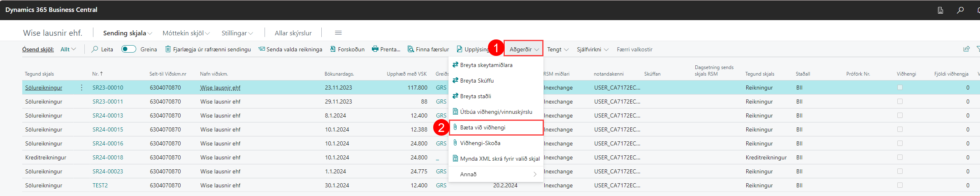Image resolution: width=980 pixels, height=196 pixels.
Task: Sort by the Bókunardags. column header
Action: (x=339, y=74)
